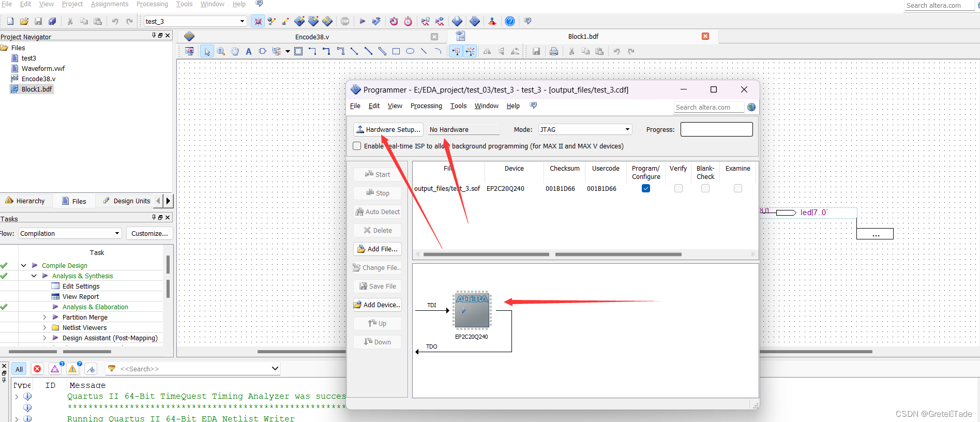980x422 pixels.
Task: Uncheck Program/Configure for test_3.sof
Action: (x=646, y=188)
